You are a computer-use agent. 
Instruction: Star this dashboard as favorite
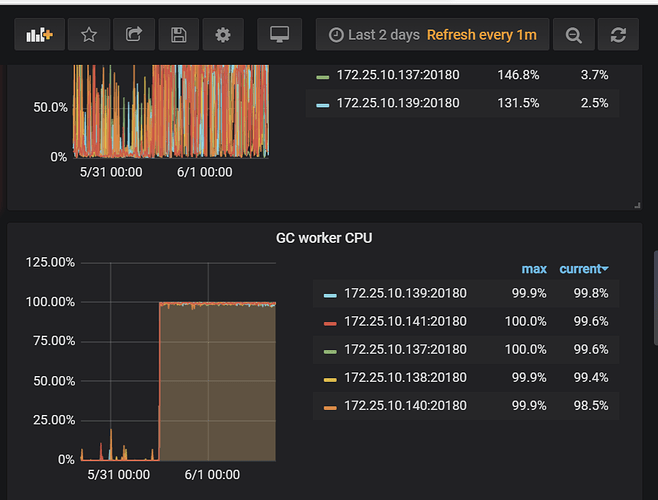pyautogui.click(x=89, y=35)
